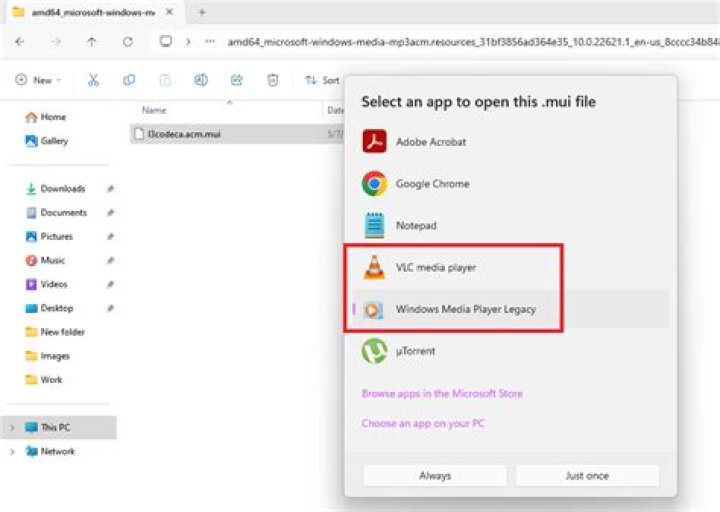The image size is (720, 512).
Task: Click the Copy icon in toolbar
Action: tap(129, 80)
